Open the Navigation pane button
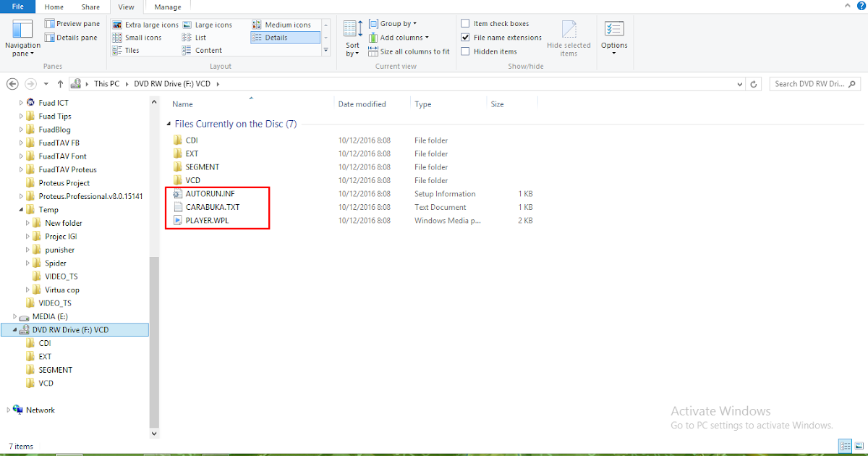The image size is (868, 456). pos(22,38)
